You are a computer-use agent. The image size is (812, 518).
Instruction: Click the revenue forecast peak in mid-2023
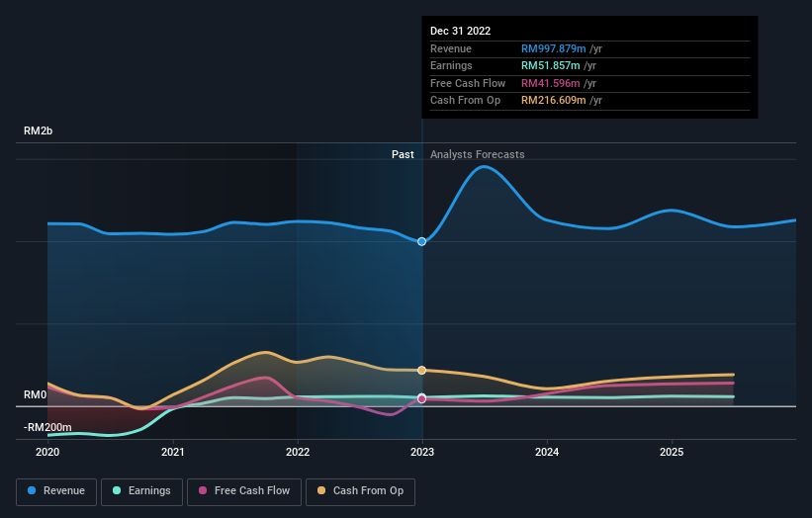click(484, 167)
